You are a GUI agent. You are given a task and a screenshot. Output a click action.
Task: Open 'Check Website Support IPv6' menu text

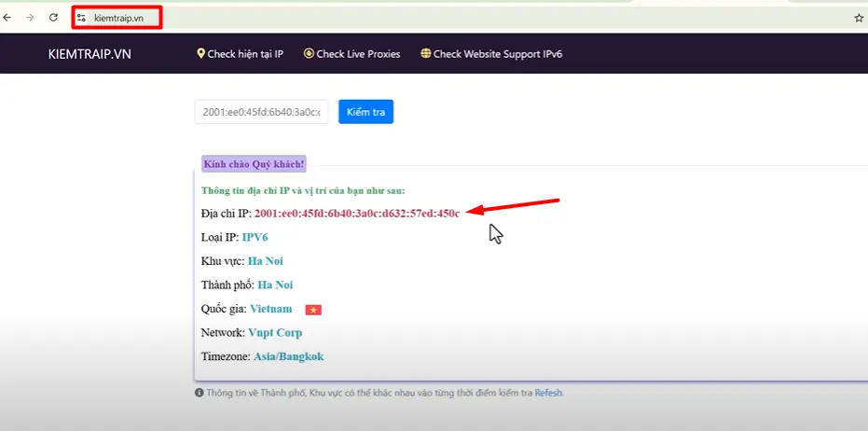click(x=498, y=54)
